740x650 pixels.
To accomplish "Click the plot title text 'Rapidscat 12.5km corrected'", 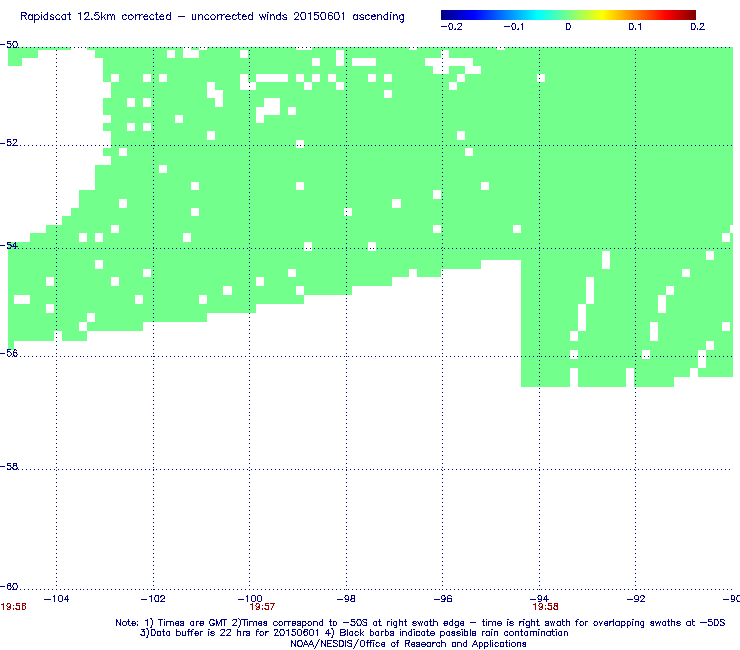I will pyautogui.click(x=96, y=17).
